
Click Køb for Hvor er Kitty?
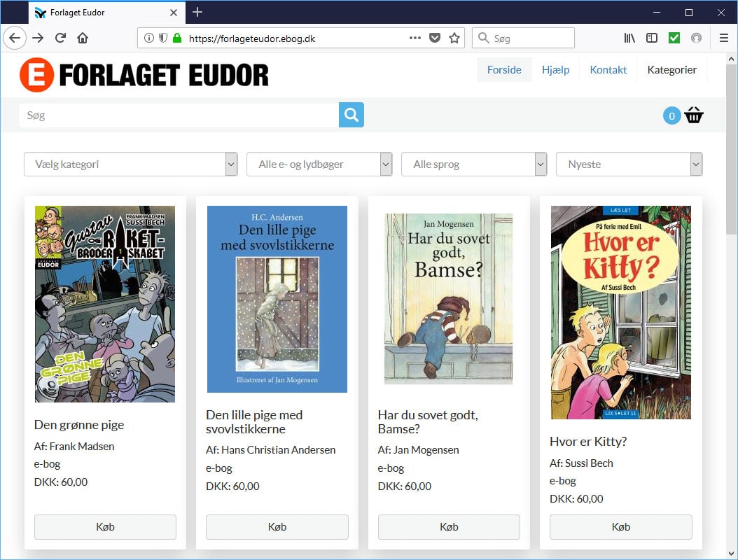[621, 527]
